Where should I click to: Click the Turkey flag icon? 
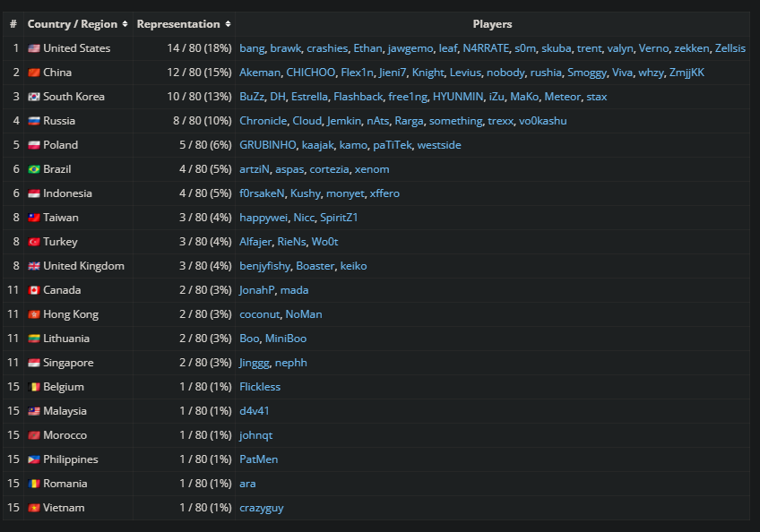[x=34, y=242]
